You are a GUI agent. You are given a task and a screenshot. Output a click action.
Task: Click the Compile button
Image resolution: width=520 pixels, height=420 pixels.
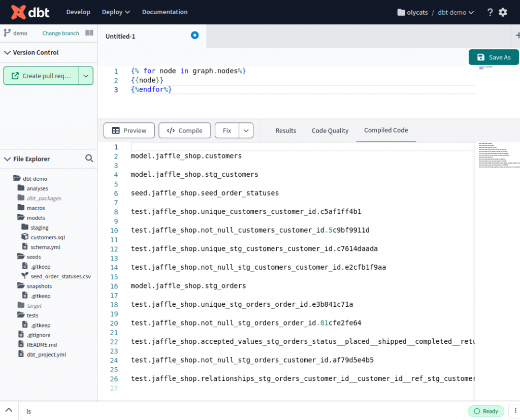[185, 131]
